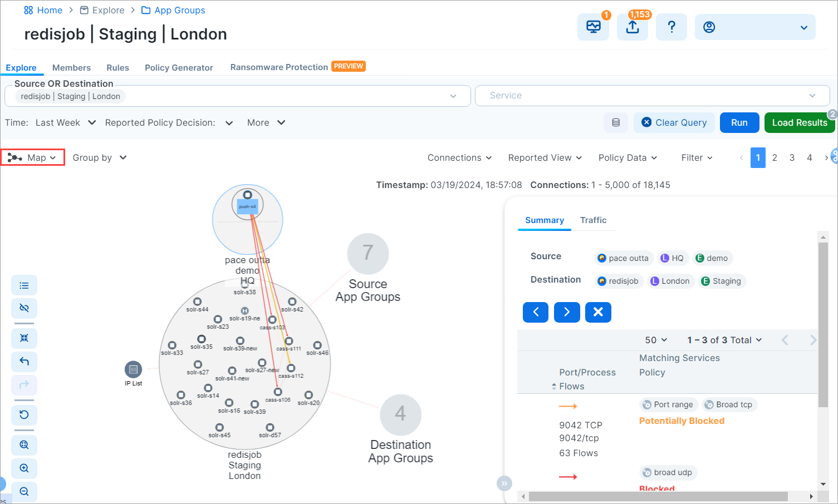Click the database icon near Clear Query
Viewport: 838px width, 504px height.
pyautogui.click(x=616, y=122)
